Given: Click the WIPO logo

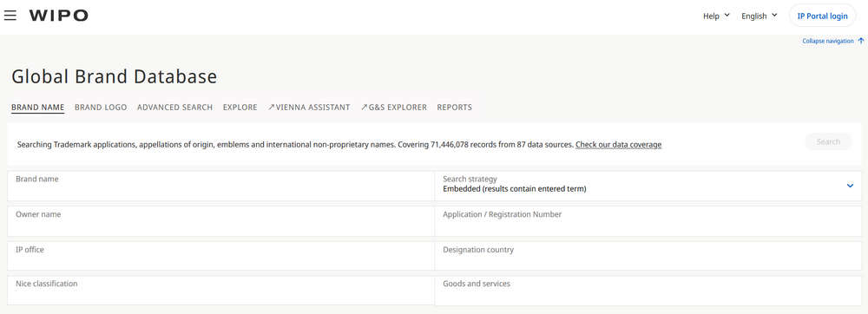Looking at the screenshot, I should tap(59, 16).
